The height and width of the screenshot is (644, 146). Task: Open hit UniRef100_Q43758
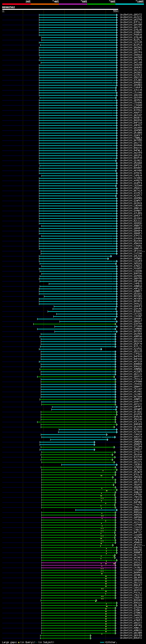(x=131, y=20)
